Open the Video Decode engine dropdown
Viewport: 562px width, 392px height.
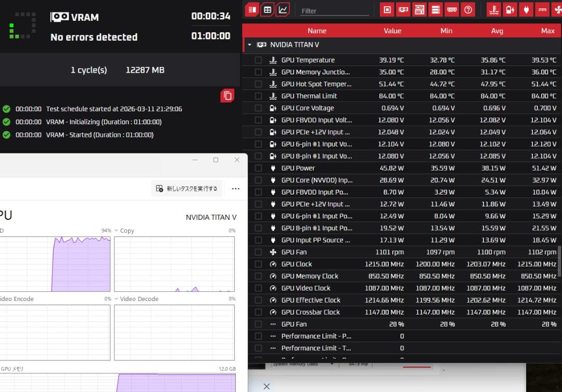click(116, 298)
